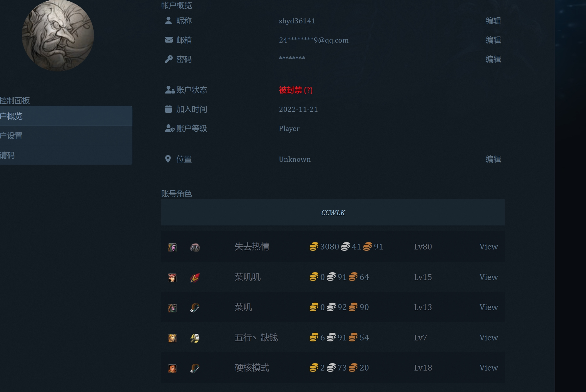Click the account-status lock icon beside 账户状态
Image resolution: width=586 pixels, height=392 pixels.
[169, 90]
